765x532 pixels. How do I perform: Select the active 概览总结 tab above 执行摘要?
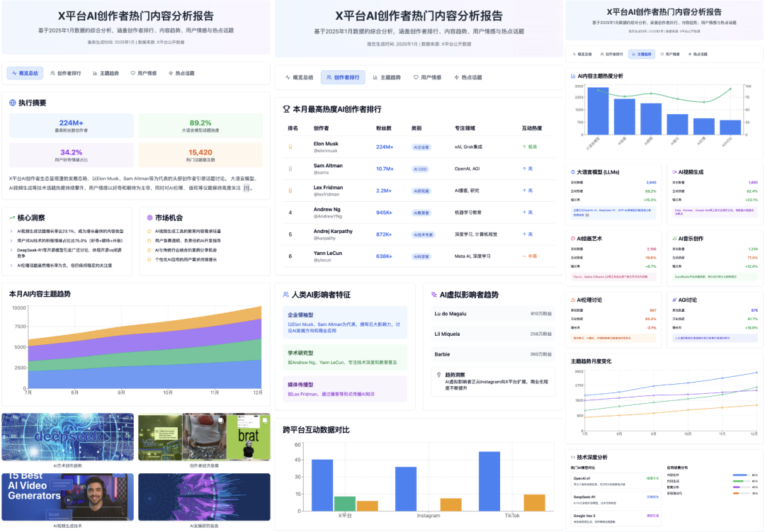click(25, 73)
